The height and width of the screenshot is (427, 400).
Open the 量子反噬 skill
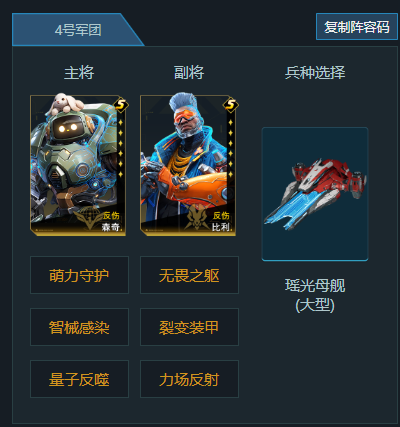coord(79,379)
